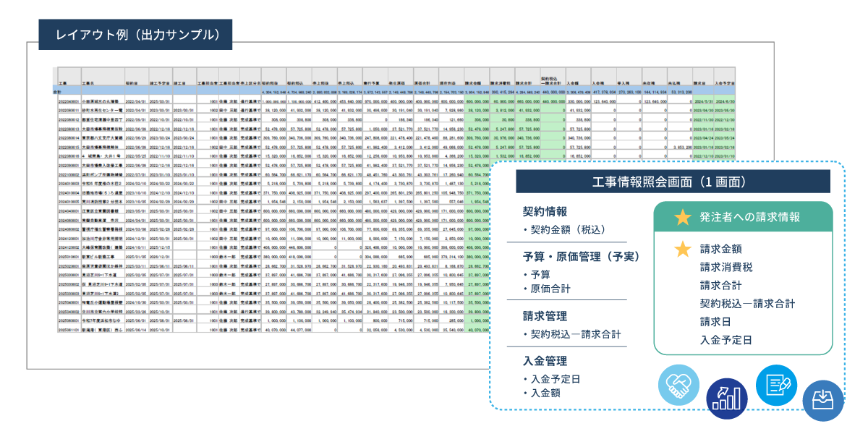Click the 入金予定日 item in the green panel
The image size is (868, 434).
tap(726, 339)
